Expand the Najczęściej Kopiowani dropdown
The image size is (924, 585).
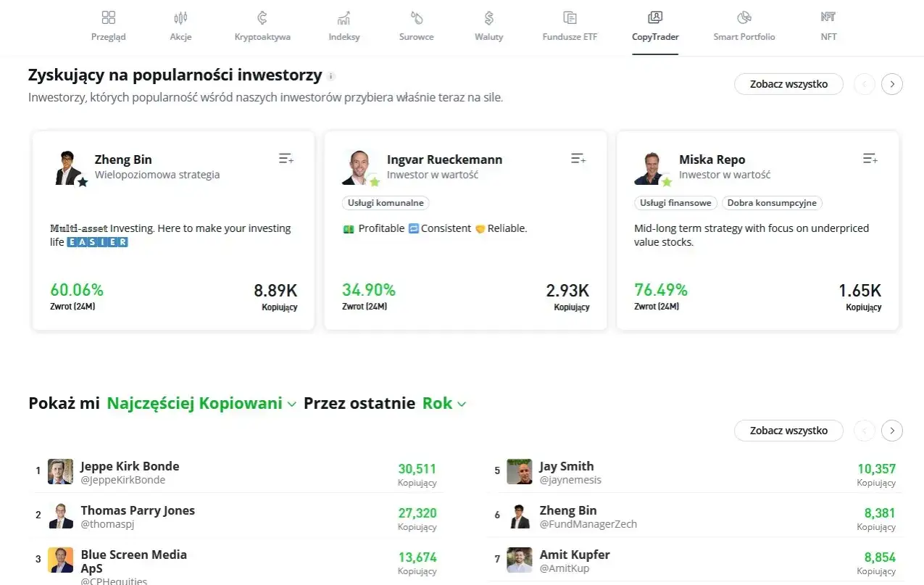click(x=201, y=403)
